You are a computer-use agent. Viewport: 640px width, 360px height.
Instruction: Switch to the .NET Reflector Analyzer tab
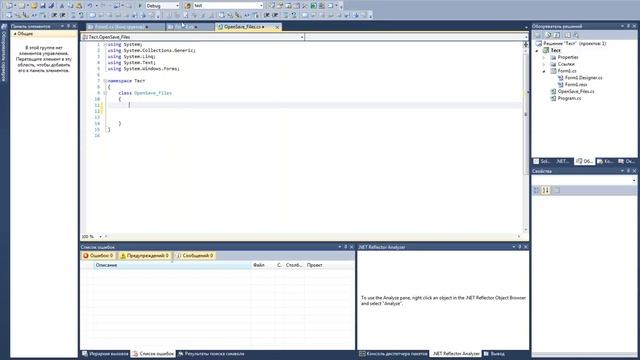click(x=456, y=354)
